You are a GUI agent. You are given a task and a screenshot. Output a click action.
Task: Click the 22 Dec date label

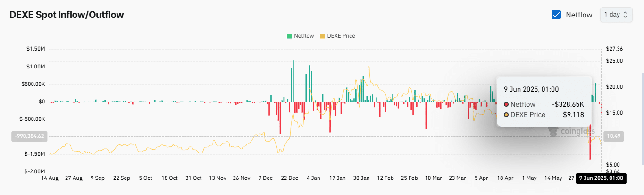[289, 178]
